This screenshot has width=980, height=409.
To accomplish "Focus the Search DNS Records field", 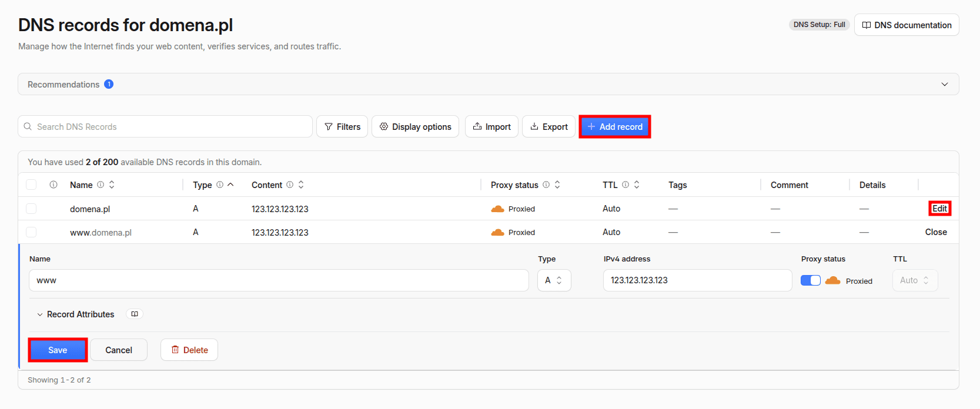I will pyautogui.click(x=165, y=127).
